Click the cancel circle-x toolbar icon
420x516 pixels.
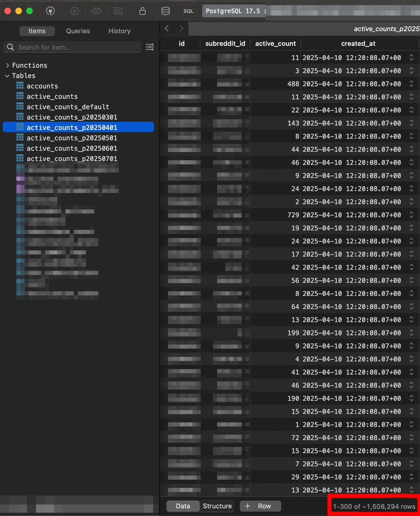pos(75,11)
